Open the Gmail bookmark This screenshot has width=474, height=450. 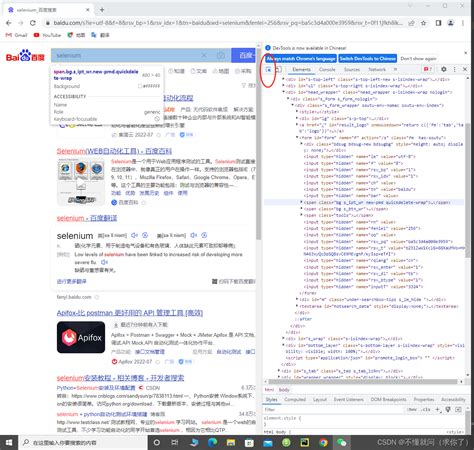[x=17, y=35]
